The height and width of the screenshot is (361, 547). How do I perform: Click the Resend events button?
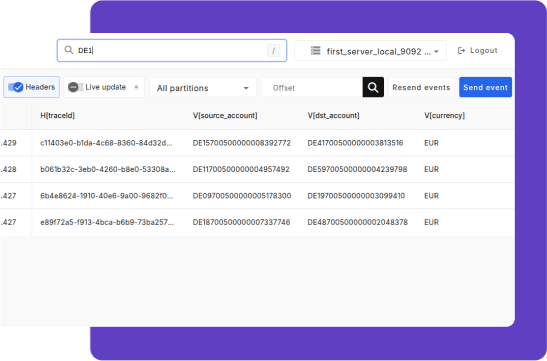tap(421, 87)
